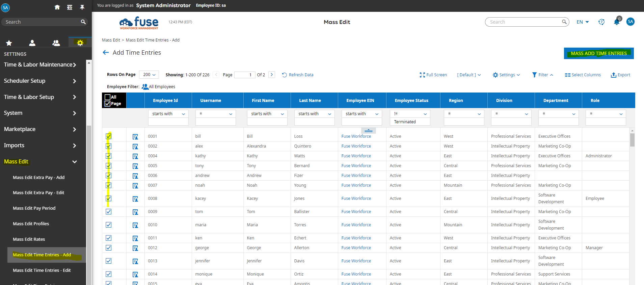Expand the Scheduler Setup menu
The image size is (644, 285).
40,81
